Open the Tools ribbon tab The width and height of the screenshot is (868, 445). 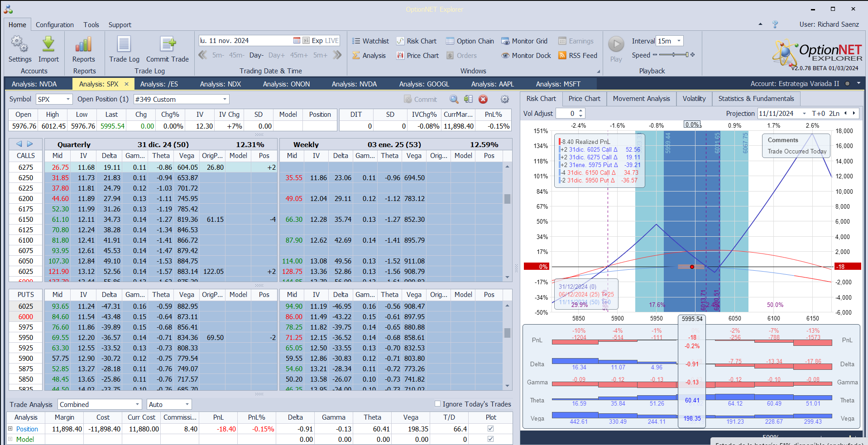click(x=91, y=24)
